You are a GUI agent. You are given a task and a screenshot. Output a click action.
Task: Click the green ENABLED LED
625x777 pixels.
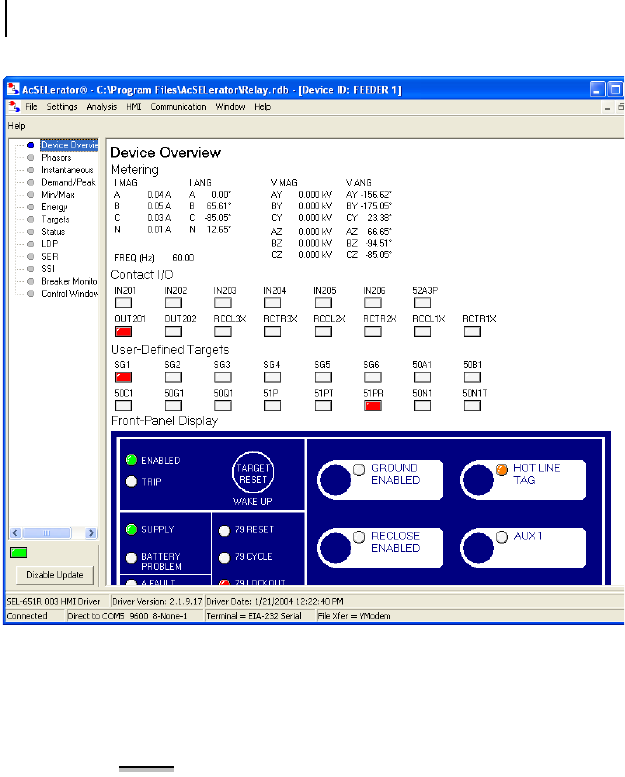tap(131, 460)
